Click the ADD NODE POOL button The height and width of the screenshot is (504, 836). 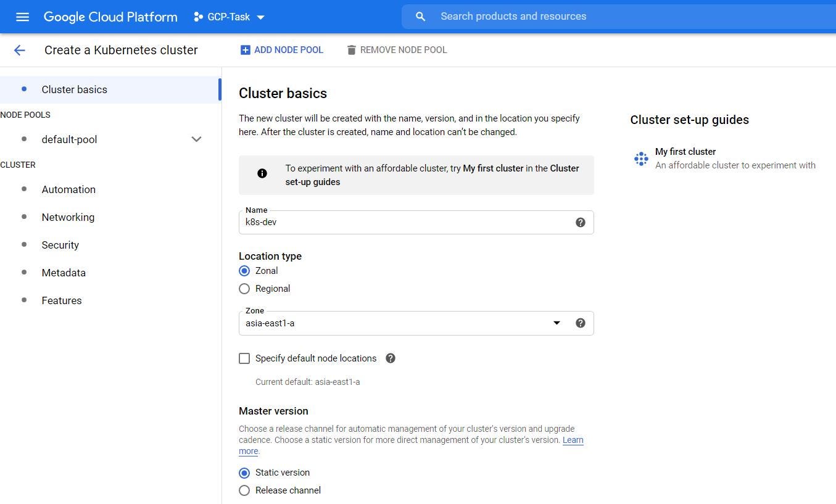281,50
